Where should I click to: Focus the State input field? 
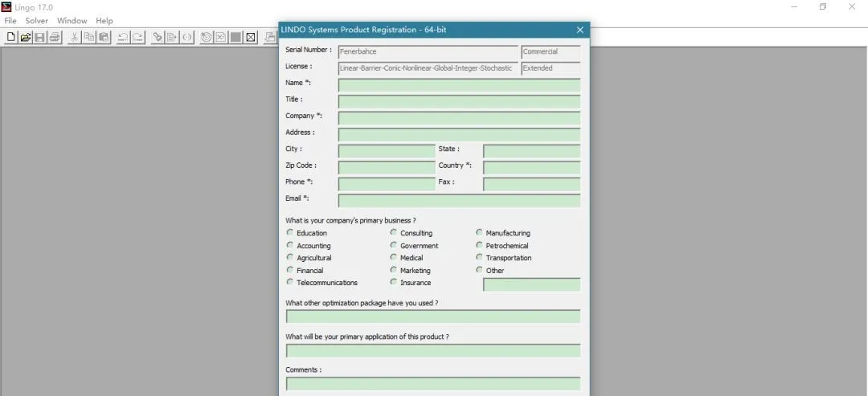532,152
